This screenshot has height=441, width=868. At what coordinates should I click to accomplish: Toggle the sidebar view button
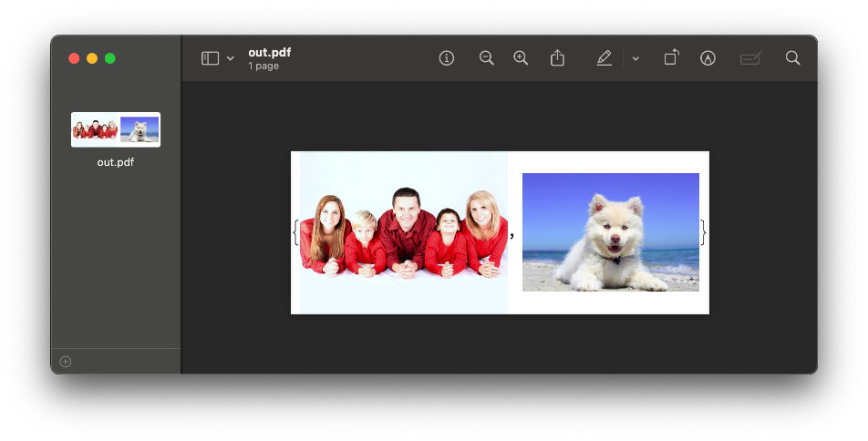210,58
